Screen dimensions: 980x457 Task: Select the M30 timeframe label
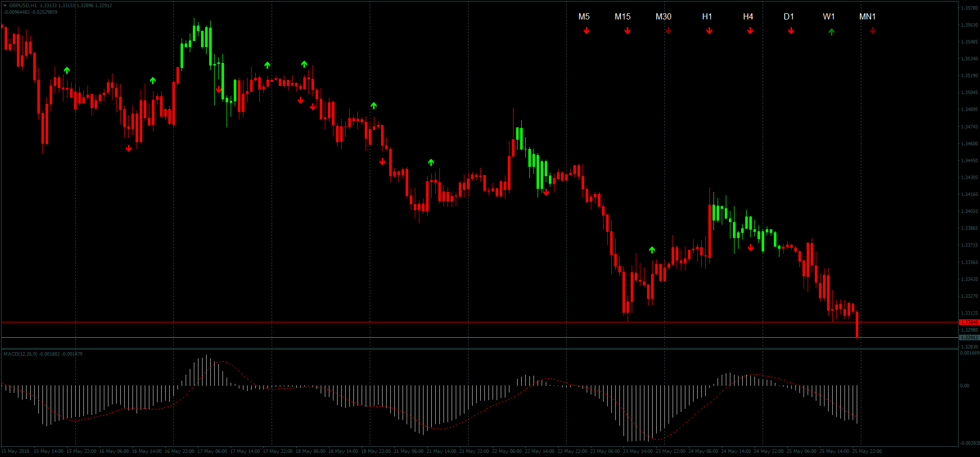pyautogui.click(x=663, y=17)
